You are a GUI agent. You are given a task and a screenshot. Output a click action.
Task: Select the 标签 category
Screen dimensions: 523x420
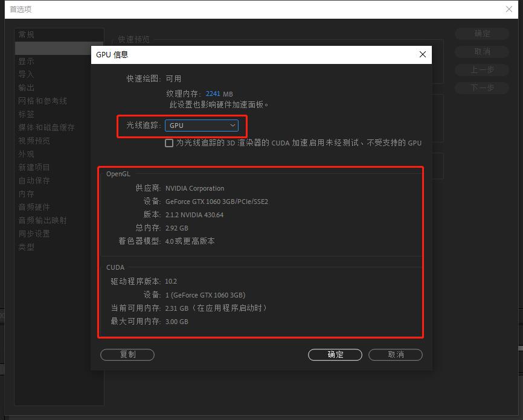click(27, 114)
